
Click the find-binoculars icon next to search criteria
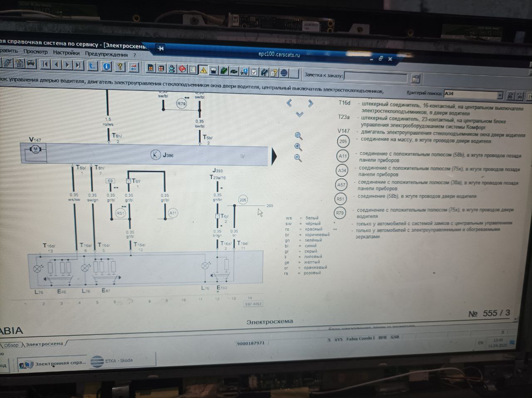[x=510, y=96]
